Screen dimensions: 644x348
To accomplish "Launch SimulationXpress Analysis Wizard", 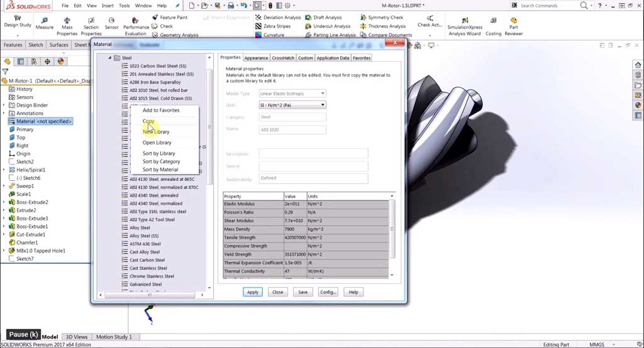I will click(465, 26).
